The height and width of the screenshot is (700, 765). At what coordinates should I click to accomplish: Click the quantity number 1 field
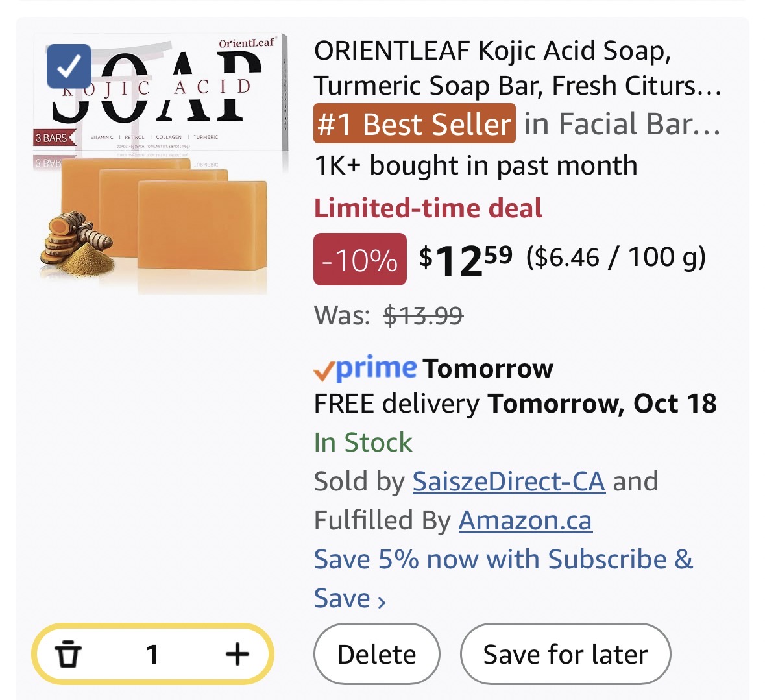pyautogui.click(x=152, y=654)
